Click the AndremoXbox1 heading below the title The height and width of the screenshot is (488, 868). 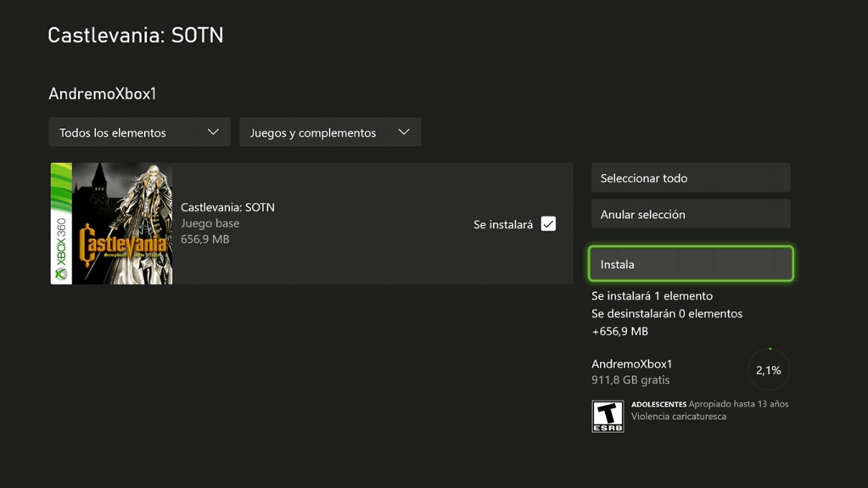[x=103, y=93]
